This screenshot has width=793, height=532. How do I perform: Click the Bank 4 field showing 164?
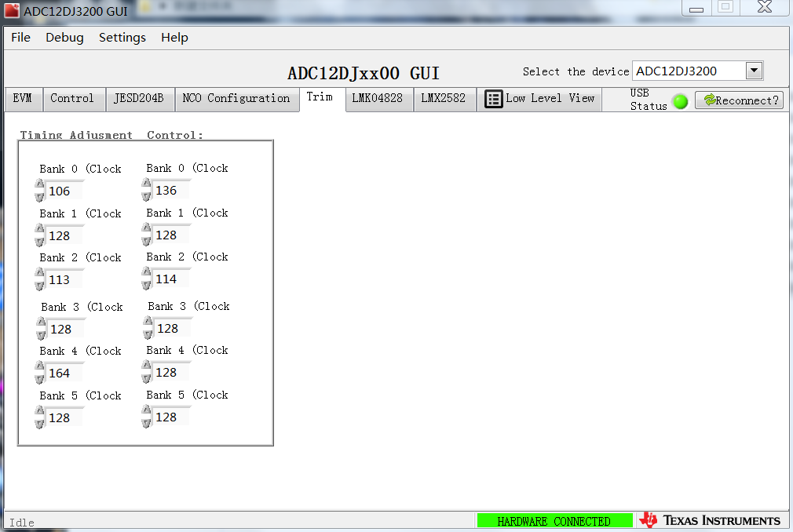(x=65, y=373)
